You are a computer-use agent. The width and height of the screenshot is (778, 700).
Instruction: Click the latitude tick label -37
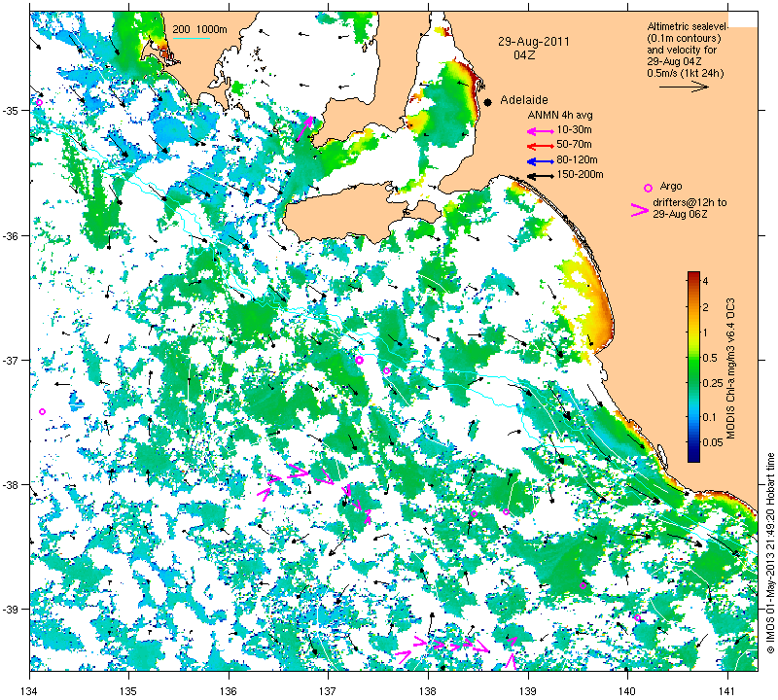(x=12, y=360)
